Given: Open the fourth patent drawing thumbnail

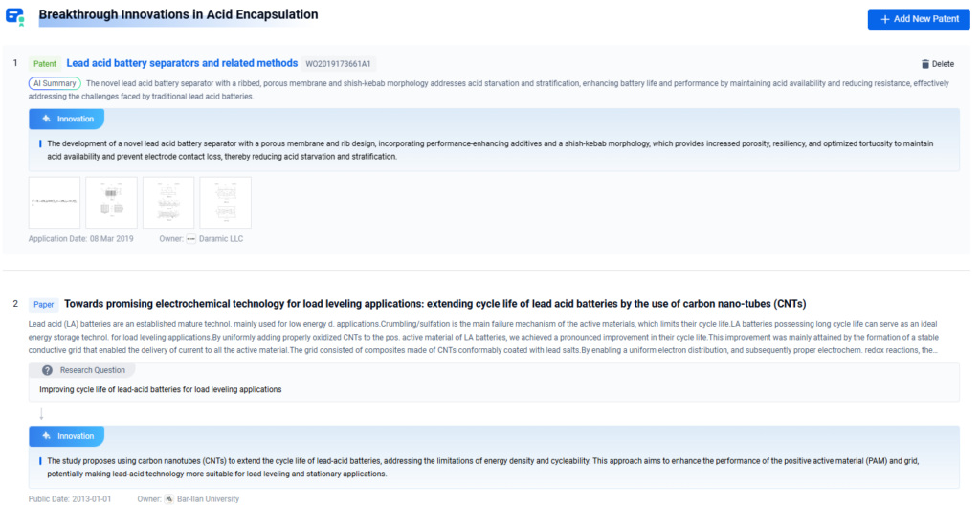Looking at the screenshot, I should (225, 202).
